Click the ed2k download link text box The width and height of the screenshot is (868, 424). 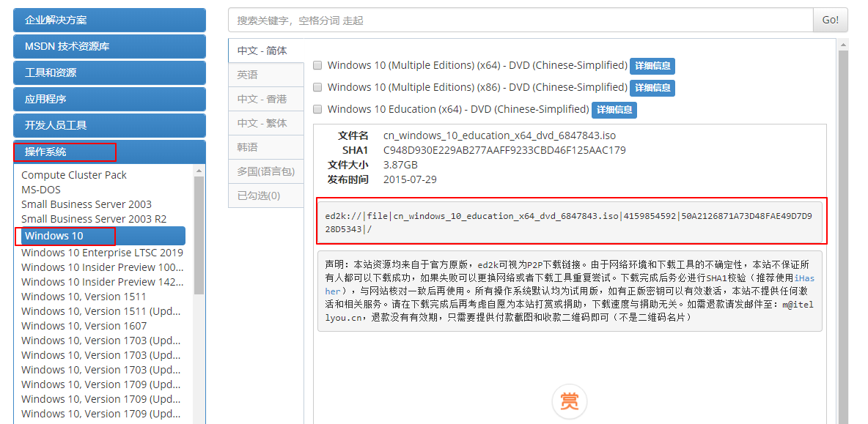tap(570, 222)
